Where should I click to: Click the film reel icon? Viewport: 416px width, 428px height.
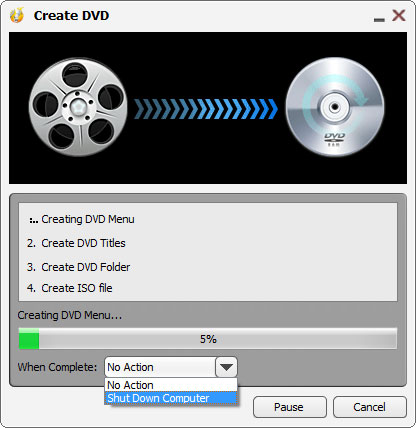coord(78,107)
